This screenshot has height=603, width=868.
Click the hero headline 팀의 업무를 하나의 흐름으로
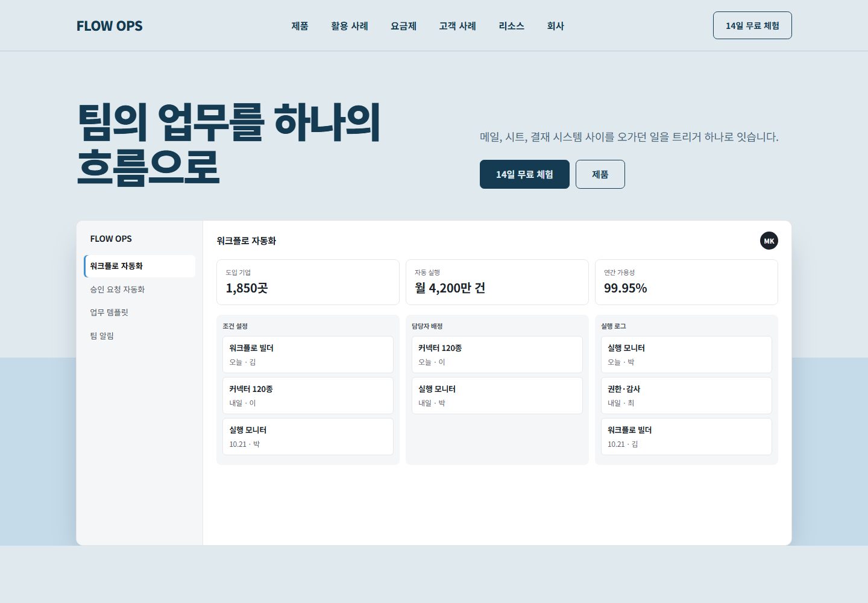(229, 144)
